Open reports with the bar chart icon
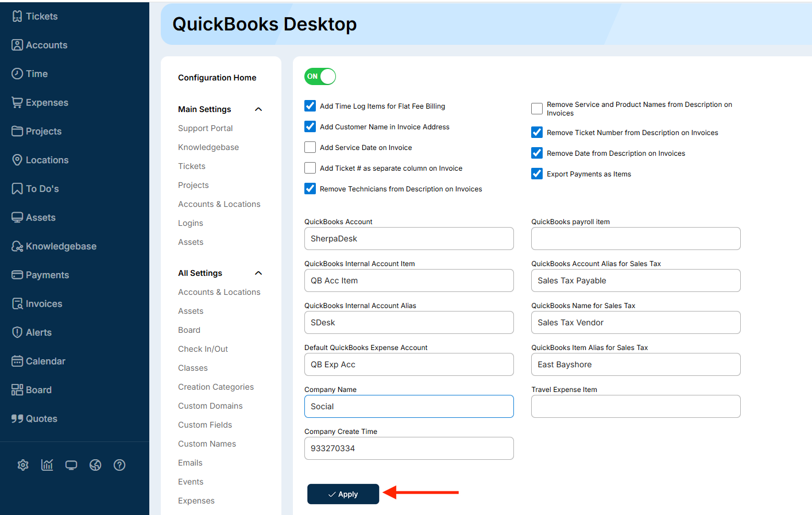The image size is (812, 515). (x=47, y=465)
